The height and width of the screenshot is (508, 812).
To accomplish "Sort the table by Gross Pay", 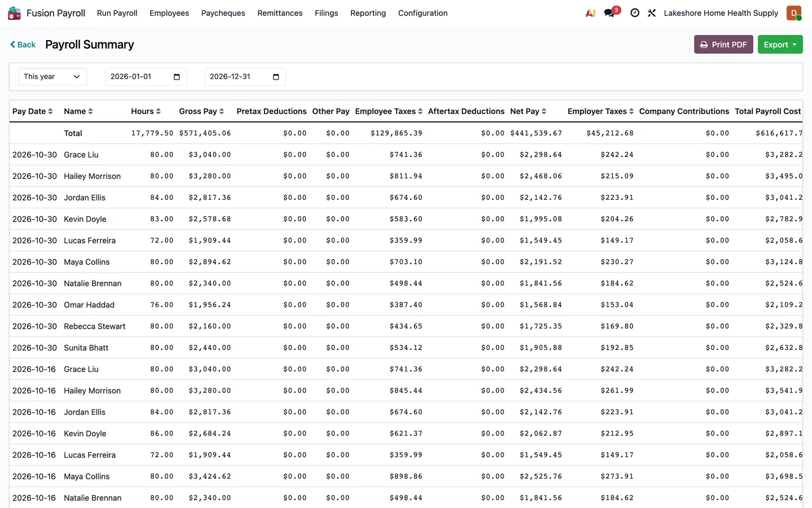I will click(202, 111).
